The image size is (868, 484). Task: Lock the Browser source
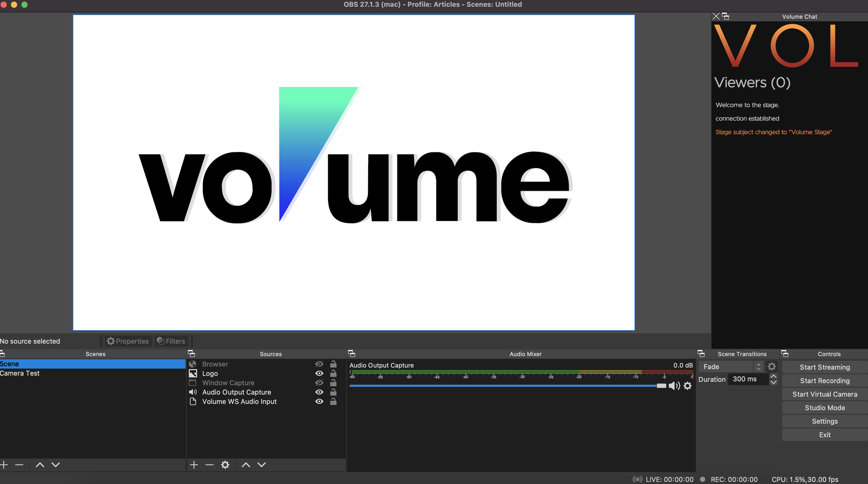[333, 364]
